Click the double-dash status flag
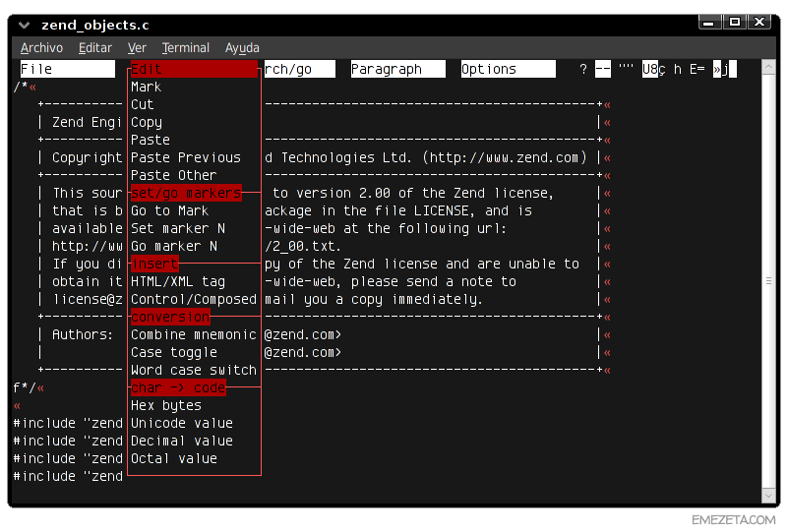787x532 pixels. pos(603,69)
